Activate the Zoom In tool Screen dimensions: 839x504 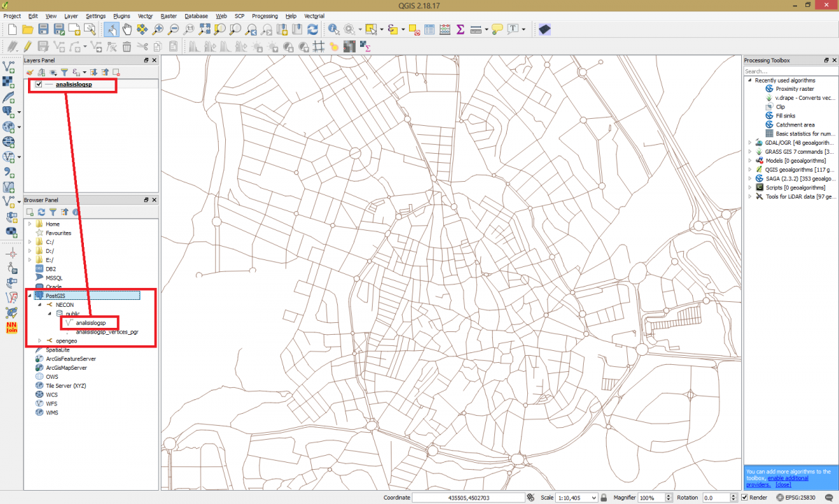coord(158,29)
